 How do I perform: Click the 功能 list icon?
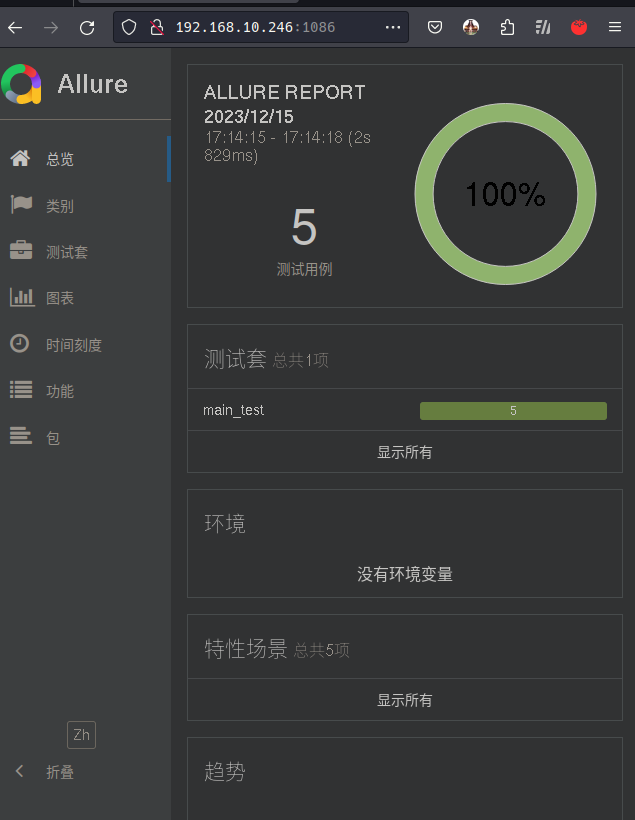coord(21,390)
